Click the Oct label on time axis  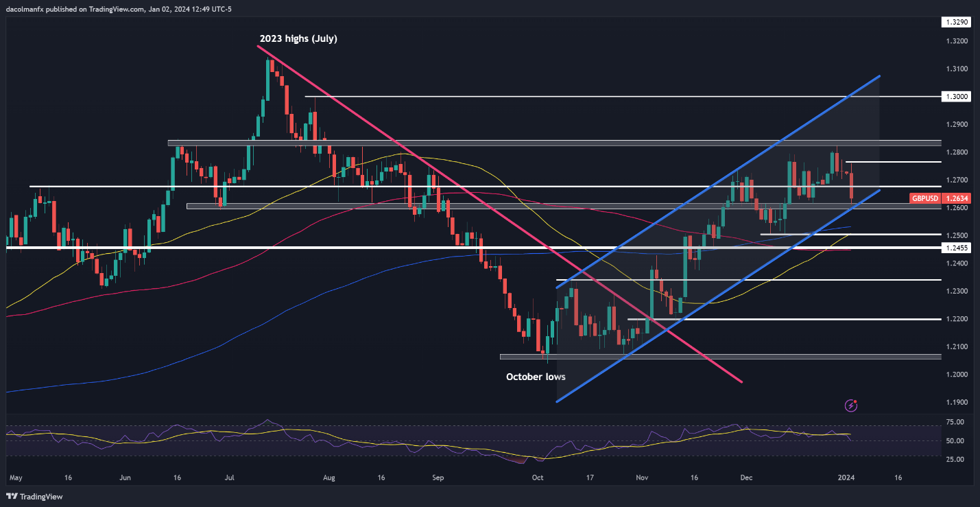[538, 477]
